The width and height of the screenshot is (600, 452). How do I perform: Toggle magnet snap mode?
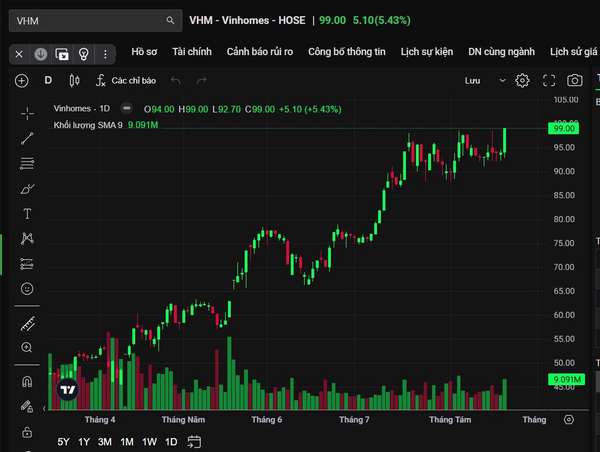[x=27, y=382]
